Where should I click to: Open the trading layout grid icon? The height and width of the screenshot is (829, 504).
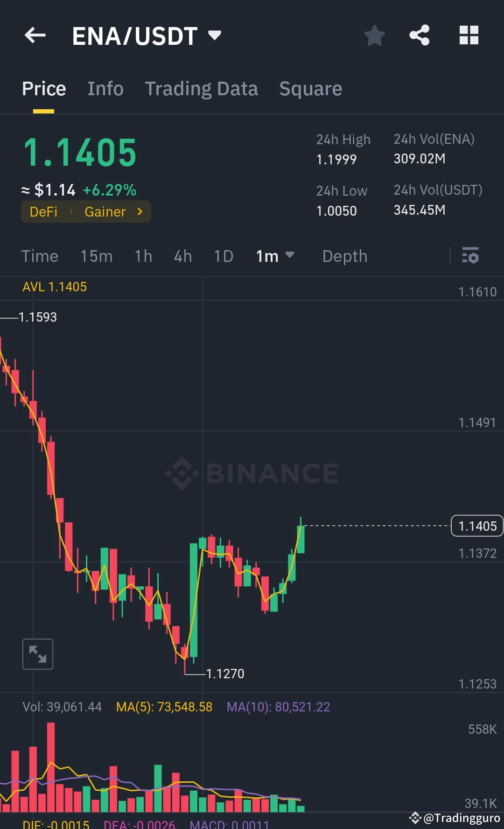469,35
